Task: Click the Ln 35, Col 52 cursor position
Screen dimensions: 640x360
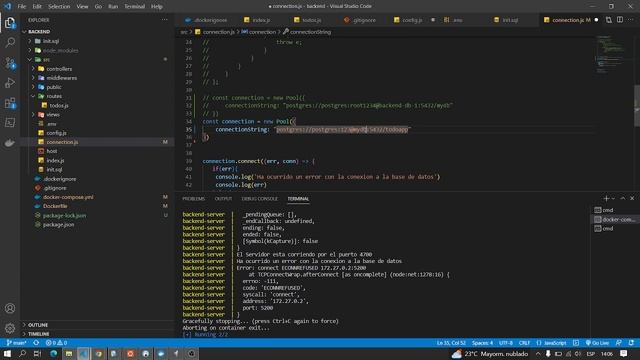Action: pos(451,343)
